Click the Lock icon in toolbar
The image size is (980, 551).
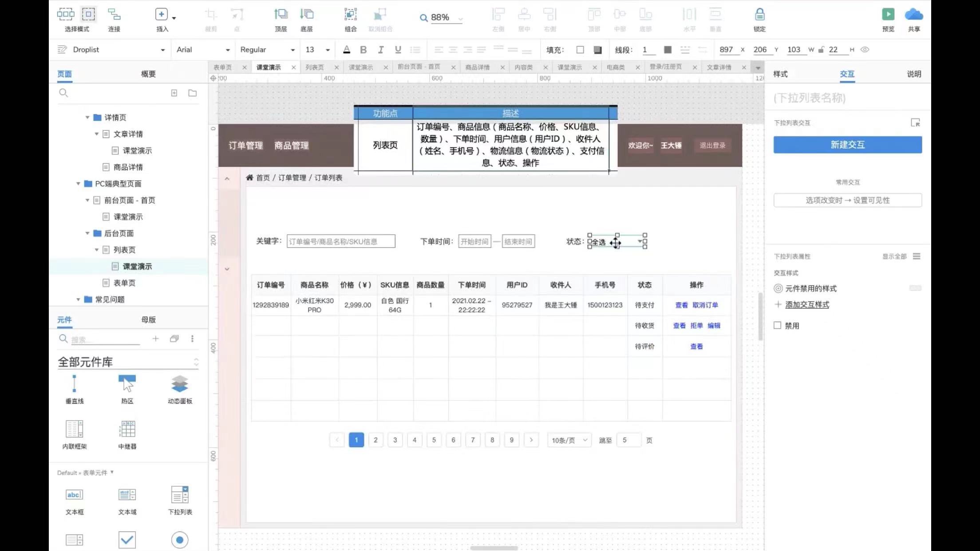pos(759,15)
